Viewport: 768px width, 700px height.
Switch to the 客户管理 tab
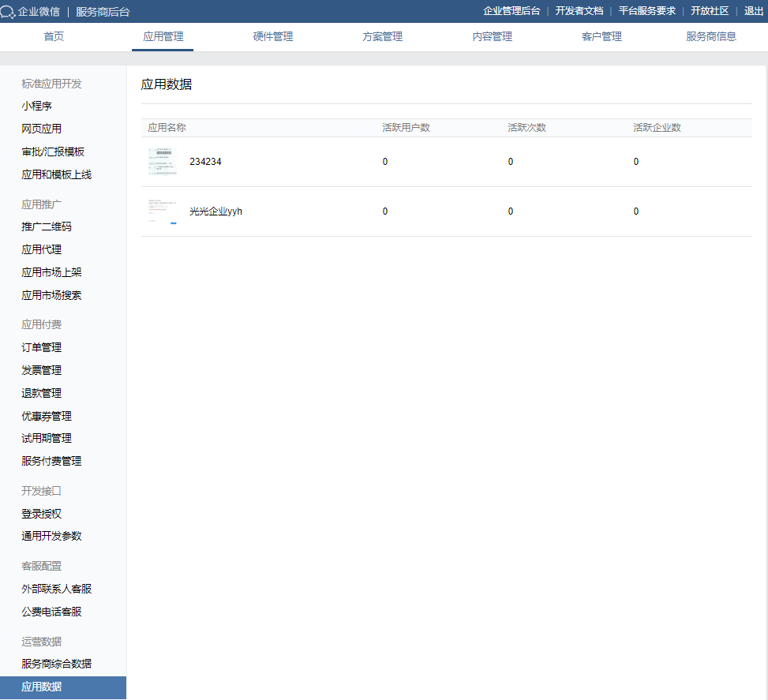tap(601, 37)
